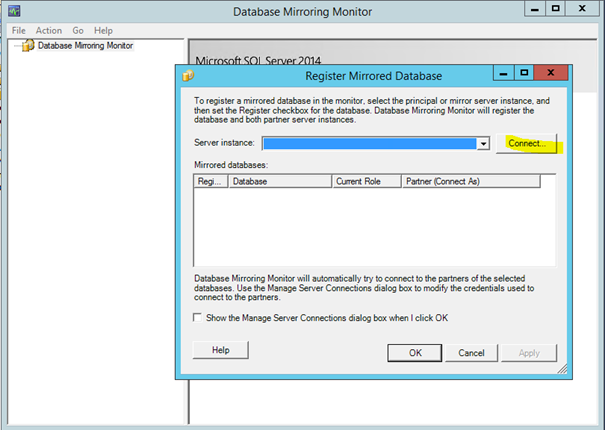Open the File menu
This screenshot has height=430, width=605.
(18, 31)
